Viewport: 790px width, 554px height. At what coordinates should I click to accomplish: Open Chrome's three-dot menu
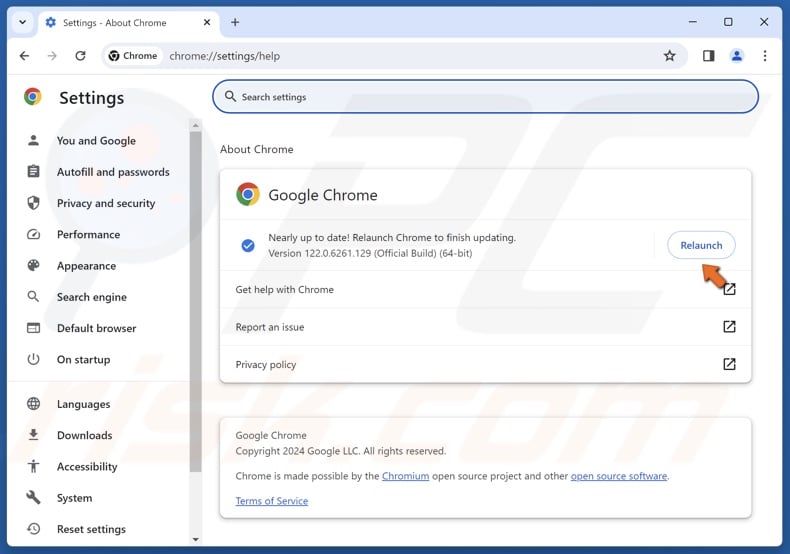(765, 56)
